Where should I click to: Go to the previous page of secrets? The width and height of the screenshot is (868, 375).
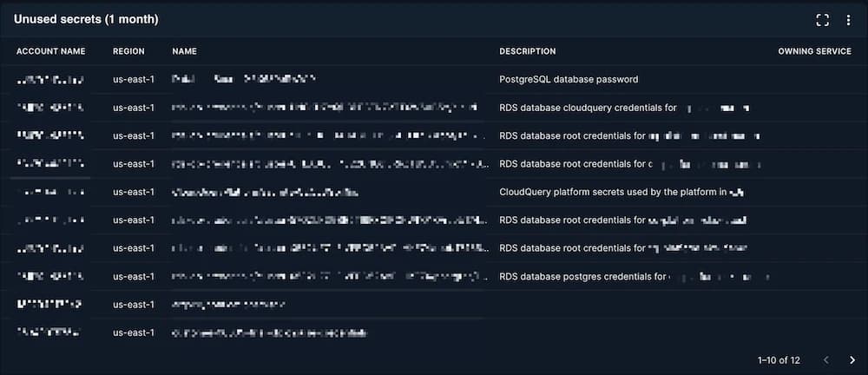[x=826, y=359]
